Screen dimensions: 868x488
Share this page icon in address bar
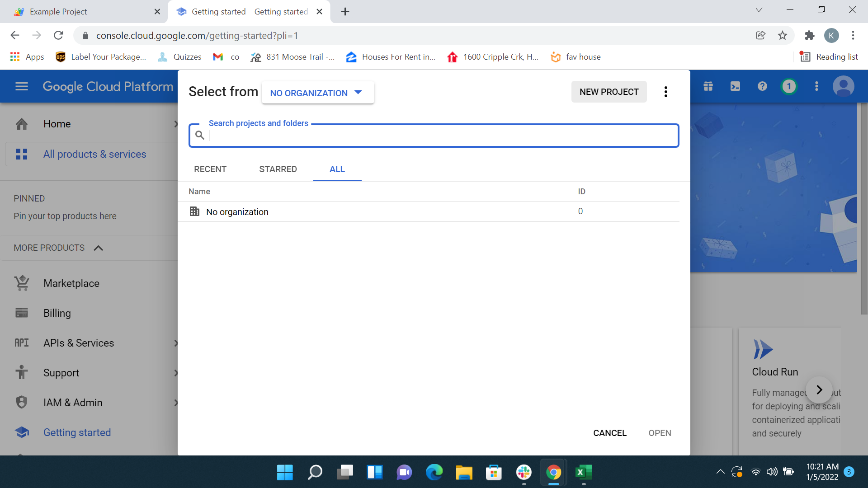click(761, 35)
